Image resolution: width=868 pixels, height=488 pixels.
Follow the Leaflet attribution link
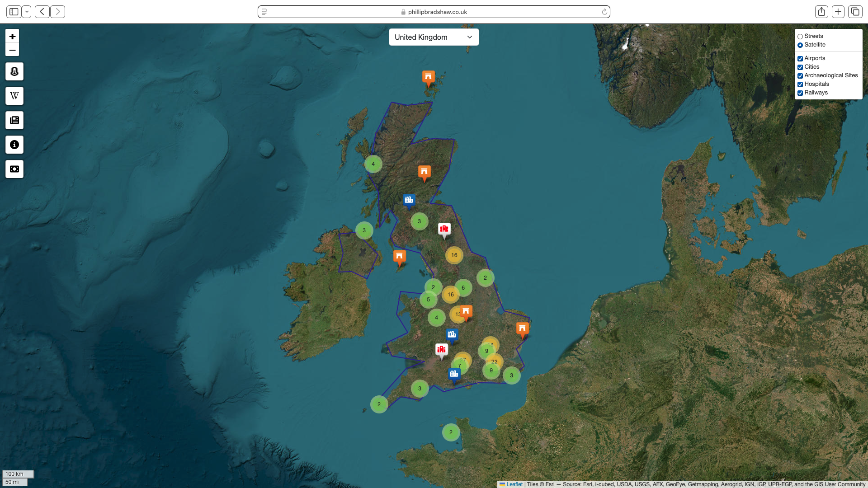(x=514, y=484)
